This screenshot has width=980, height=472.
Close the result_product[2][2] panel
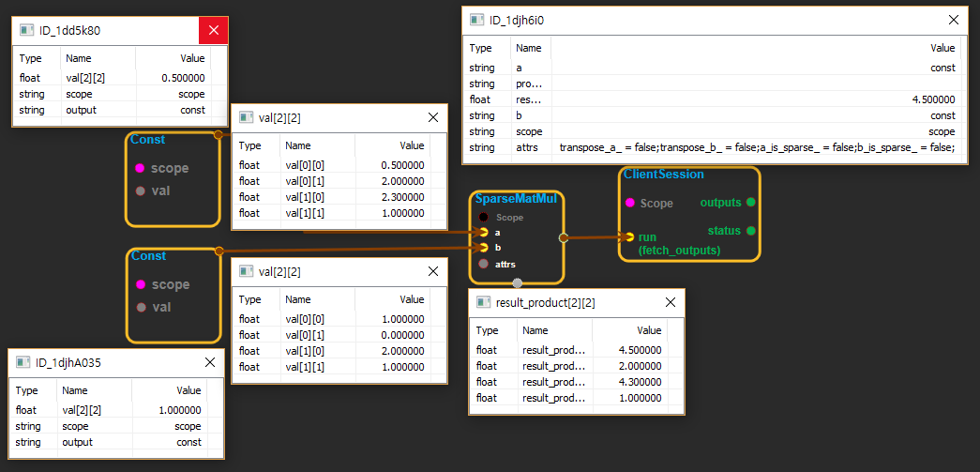pyautogui.click(x=671, y=302)
